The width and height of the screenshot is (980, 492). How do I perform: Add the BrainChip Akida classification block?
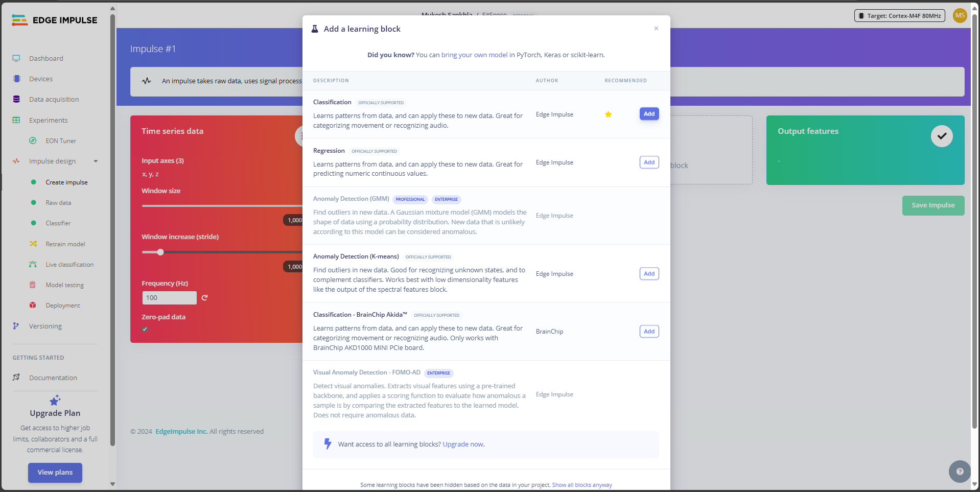[x=649, y=332]
